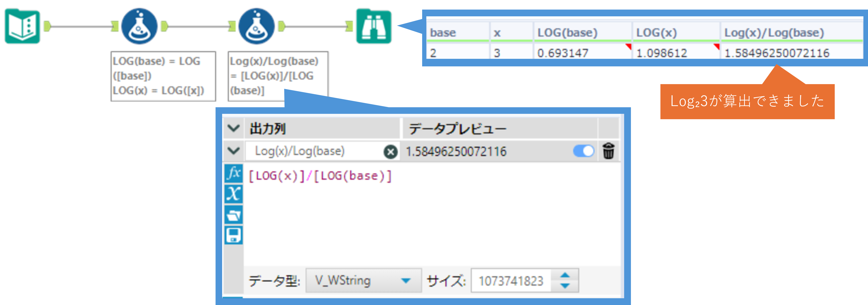868x305 pixels.
Task: Select the first Formula tool icon
Action: [139, 27]
